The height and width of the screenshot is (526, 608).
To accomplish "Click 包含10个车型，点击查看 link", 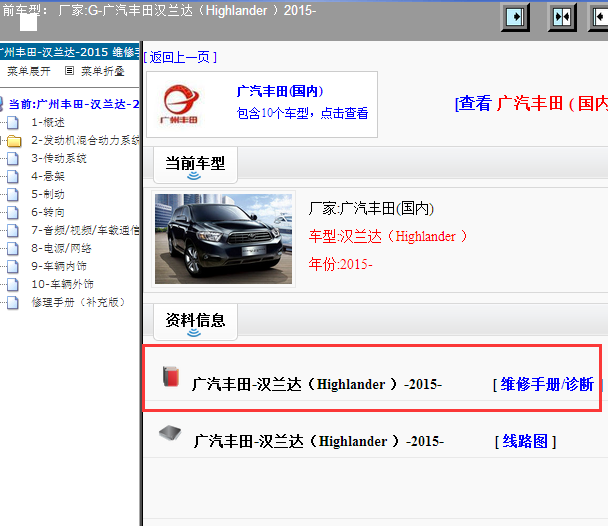I will [x=302, y=113].
